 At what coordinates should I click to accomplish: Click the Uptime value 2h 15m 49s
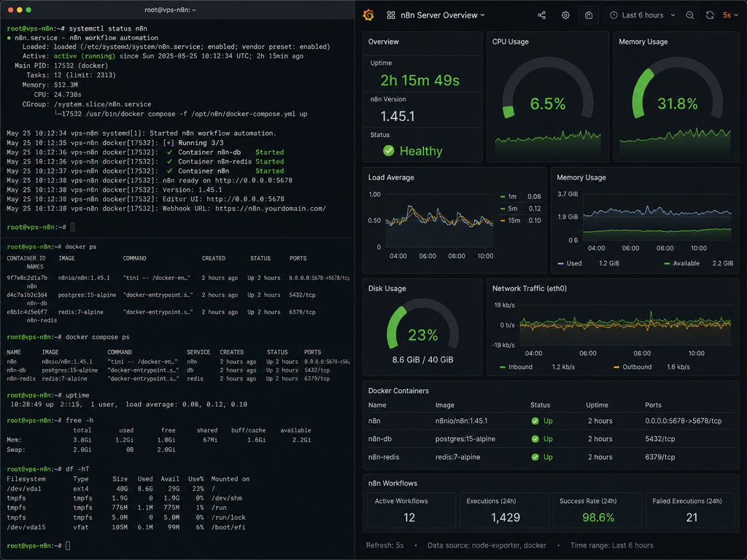click(419, 80)
